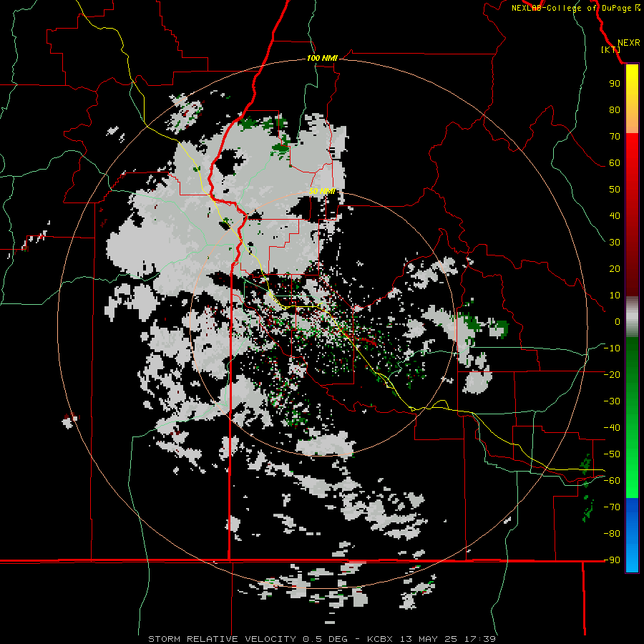Click the 90 value on velocity scale
The image size is (644, 644).
tap(615, 84)
